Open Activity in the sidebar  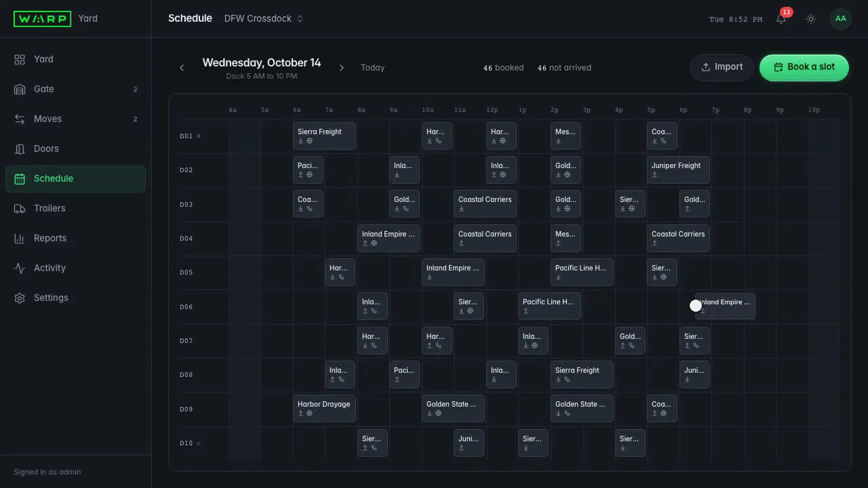75,268
